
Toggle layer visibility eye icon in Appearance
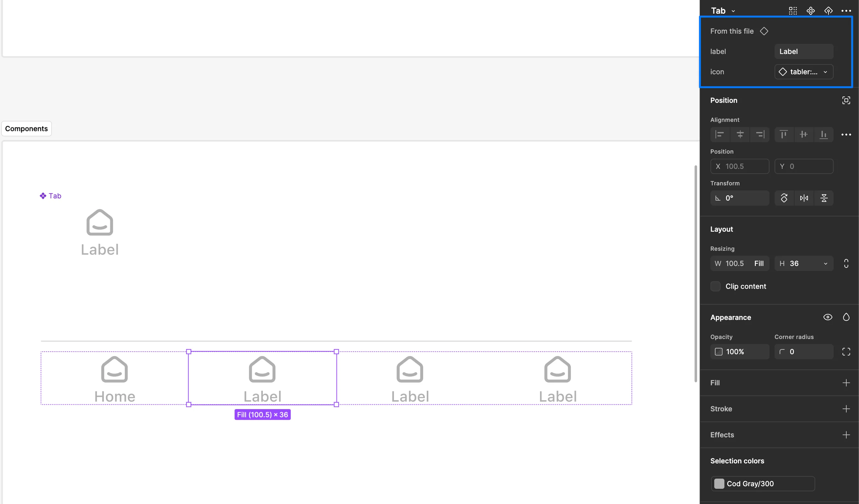coord(828,317)
